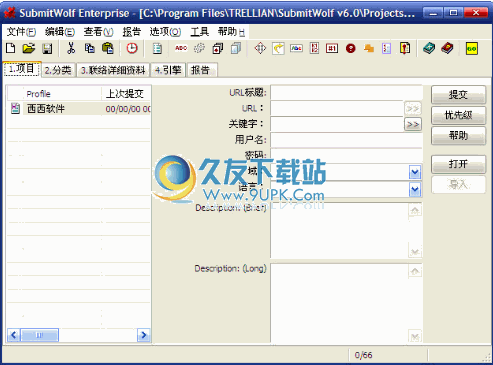Click the four-way arrows diamond icon
Viewport: 493px width, 365px height.
(260, 48)
